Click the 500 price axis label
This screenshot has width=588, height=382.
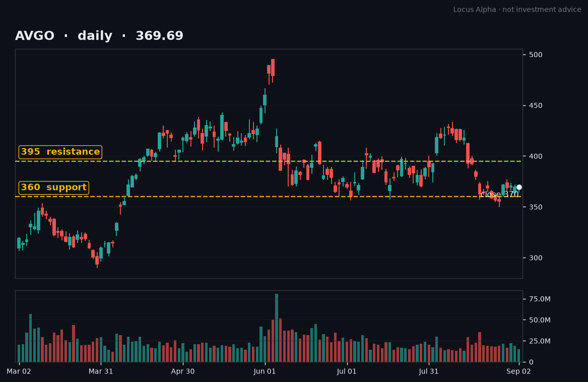tap(536, 55)
